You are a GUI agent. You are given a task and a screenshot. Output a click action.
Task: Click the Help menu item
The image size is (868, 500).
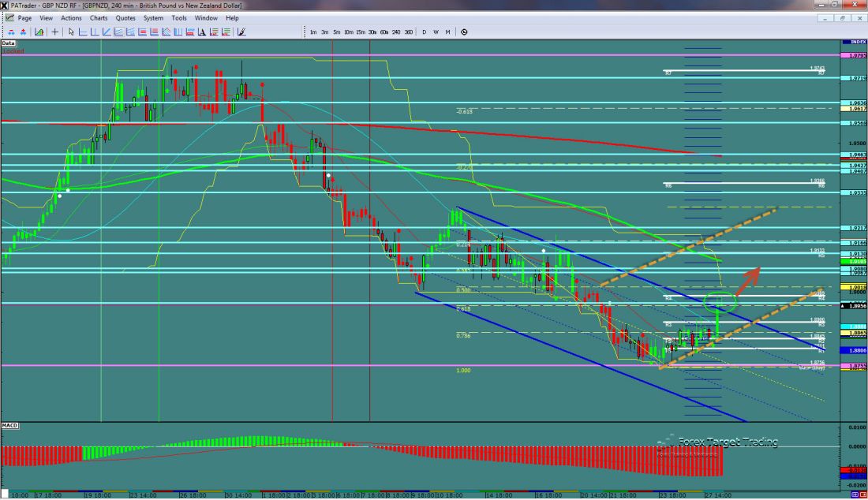pyautogui.click(x=232, y=17)
